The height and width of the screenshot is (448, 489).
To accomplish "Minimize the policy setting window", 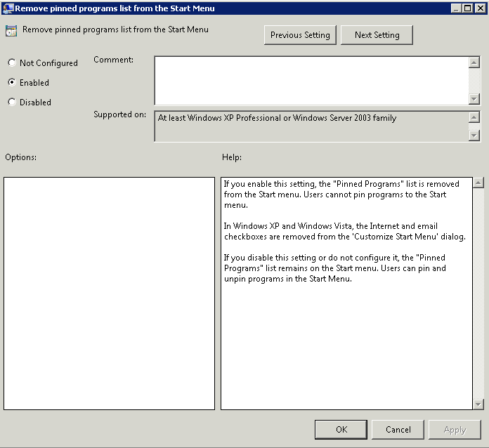I will 456,8.
